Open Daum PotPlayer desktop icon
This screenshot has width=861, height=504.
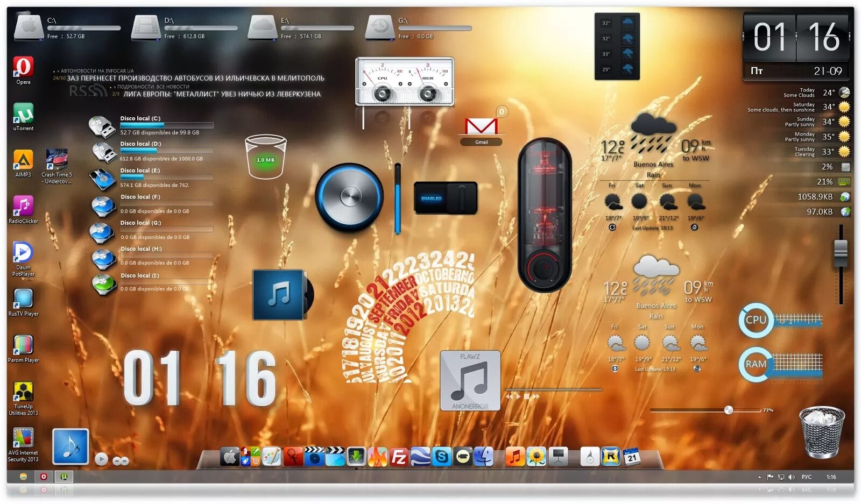[x=23, y=259]
